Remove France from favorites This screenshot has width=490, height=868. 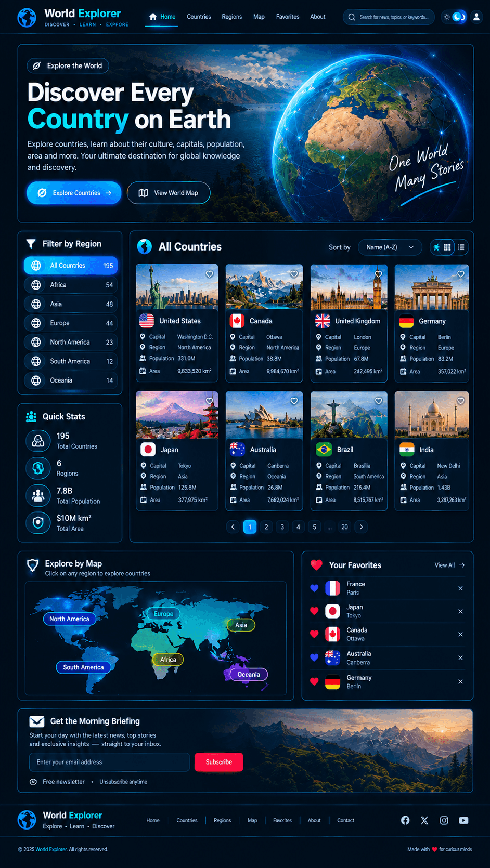460,588
